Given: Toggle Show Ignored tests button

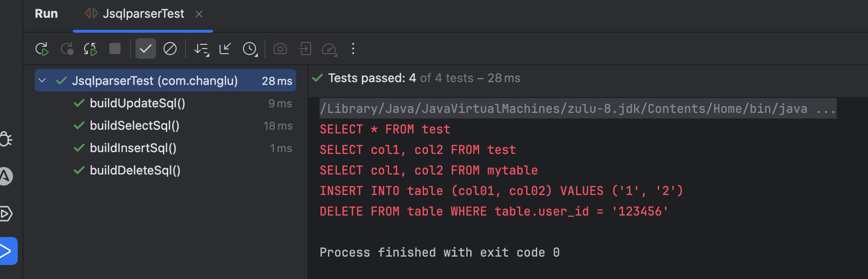Looking at the screenshot, I should tap(170, 49).
